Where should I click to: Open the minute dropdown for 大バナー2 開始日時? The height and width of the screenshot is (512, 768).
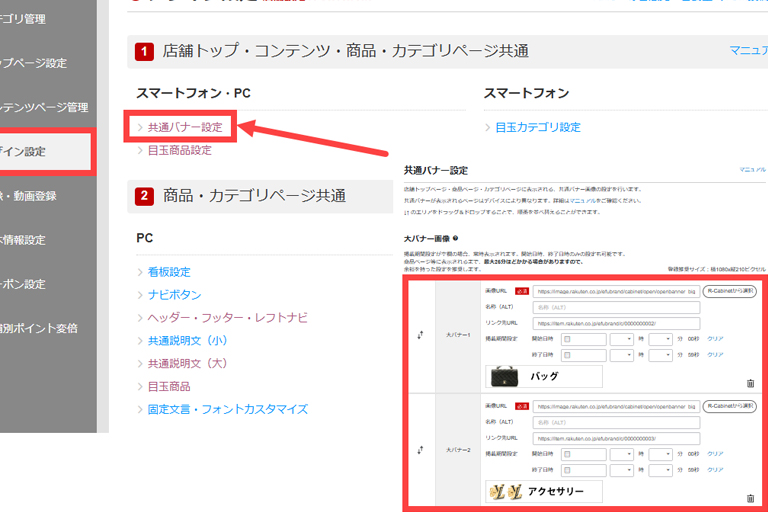660,454
